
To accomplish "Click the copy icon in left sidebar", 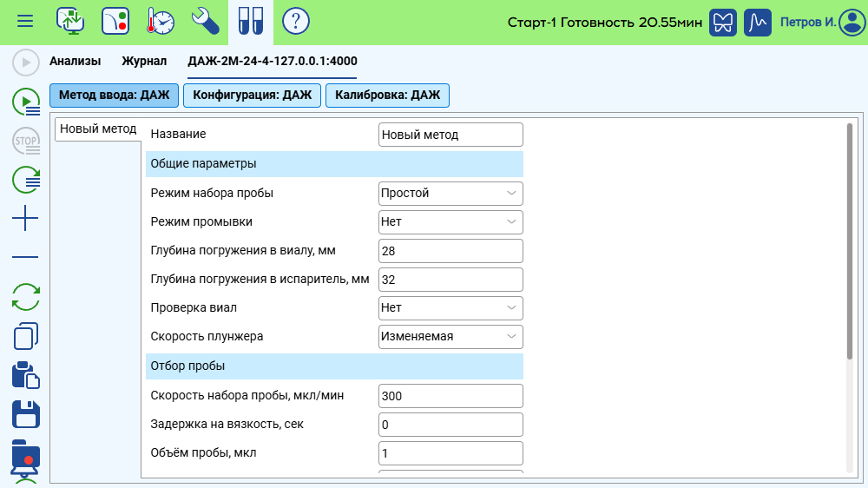I will pos(25,337).
